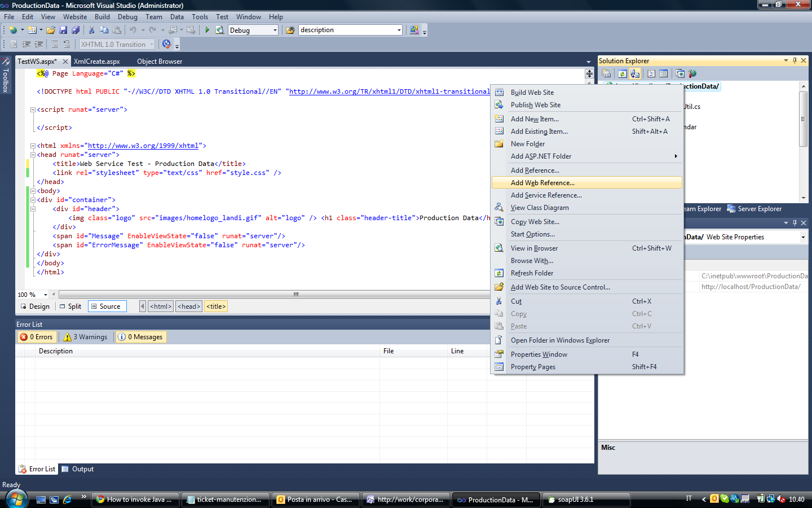Choose Add Service Reference from the context menu
The height and width of the screenshot is (508, 812).
(x=587, y=195)
